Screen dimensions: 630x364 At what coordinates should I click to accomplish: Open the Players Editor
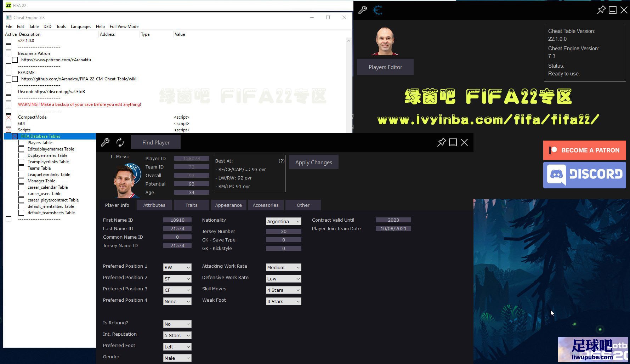385,67
